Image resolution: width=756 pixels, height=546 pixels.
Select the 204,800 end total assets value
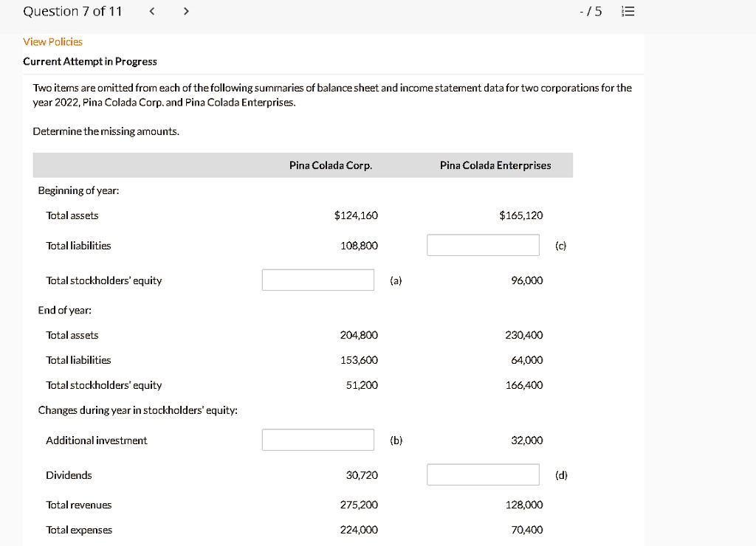[x=359, y=335]
